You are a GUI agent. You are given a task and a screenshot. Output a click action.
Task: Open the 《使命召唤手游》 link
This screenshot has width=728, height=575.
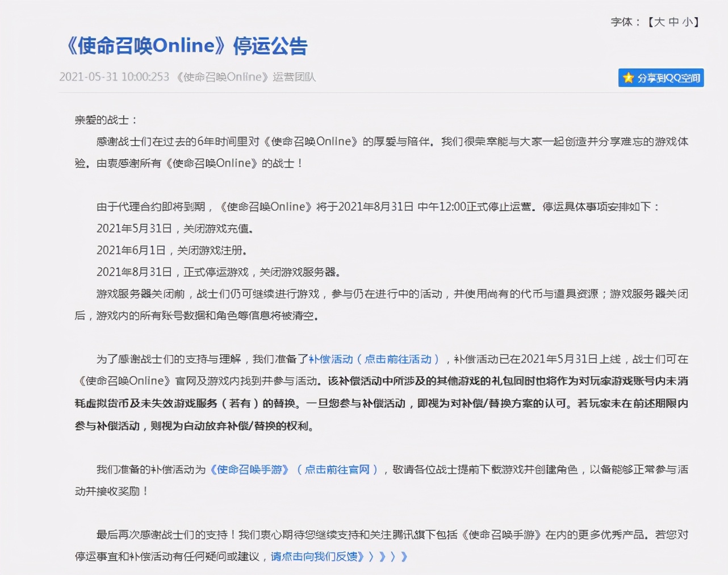[x=249, y=469]
